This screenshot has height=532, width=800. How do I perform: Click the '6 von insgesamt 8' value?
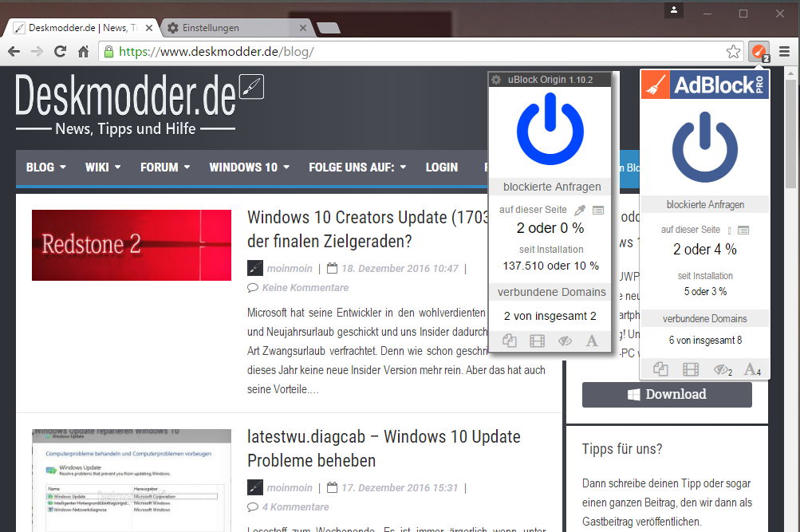(705, 341)
